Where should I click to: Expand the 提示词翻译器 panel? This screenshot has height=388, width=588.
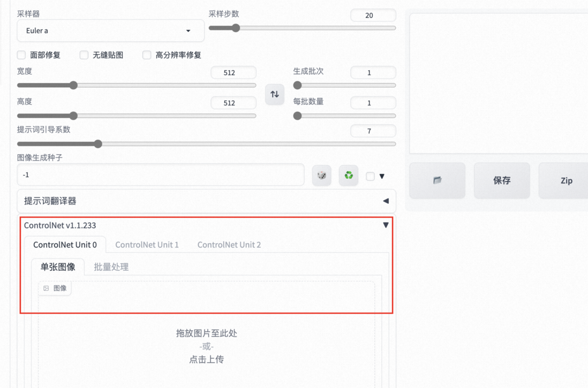click(206, 201)
